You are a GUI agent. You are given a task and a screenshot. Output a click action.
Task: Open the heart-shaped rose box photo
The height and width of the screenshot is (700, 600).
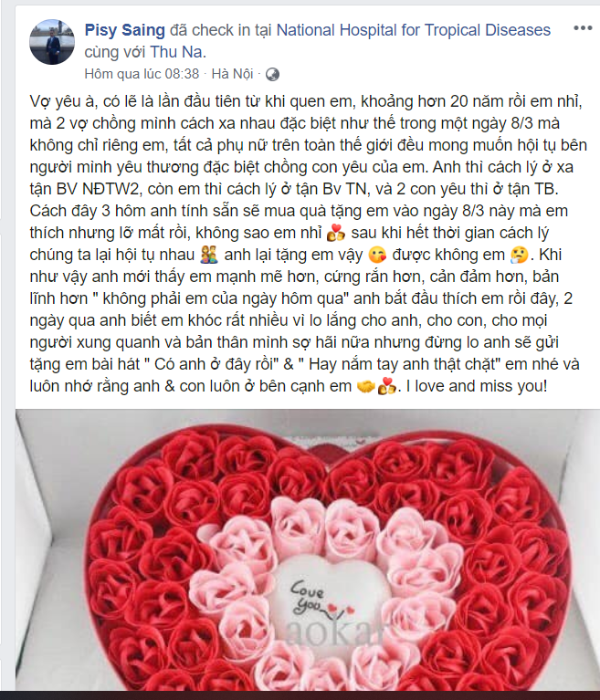pyautogui.click(x=308, y=550)
